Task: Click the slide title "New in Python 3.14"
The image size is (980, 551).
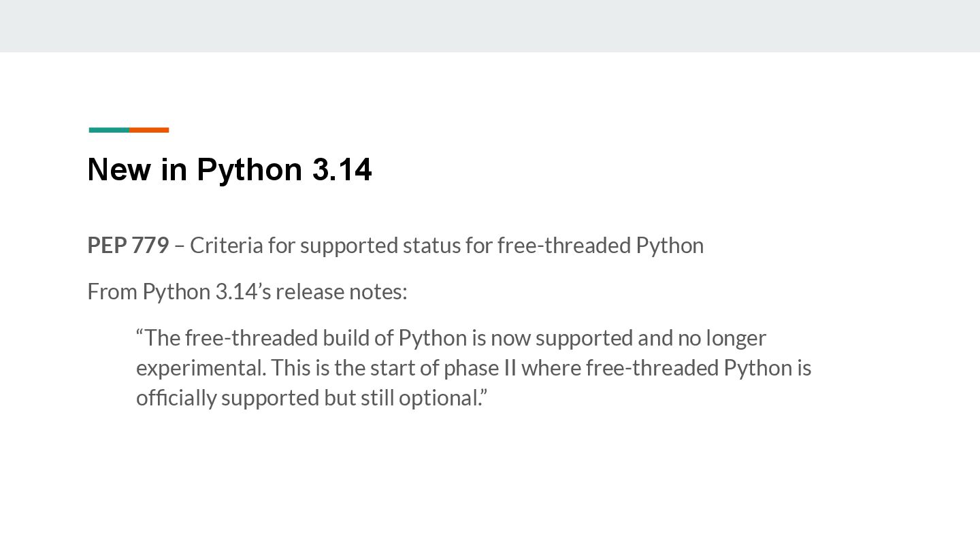Action: (x=229, y=169)
